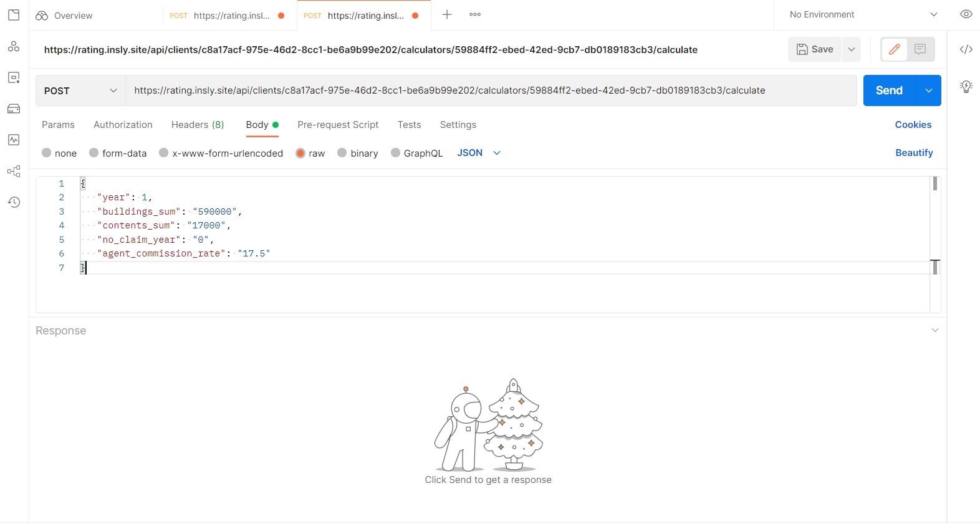Image resolution: width=980 pixels, height=526 pixels.
Task: Select the form-data body type
Action: pos(94,153)
